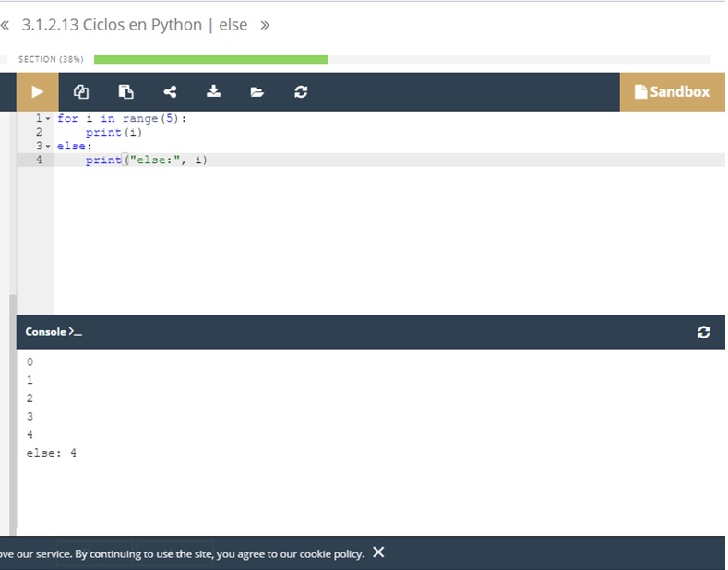Open a file using the folder icon
The height and width of the screenshot is (570, 728).
[x=257, y=91]
